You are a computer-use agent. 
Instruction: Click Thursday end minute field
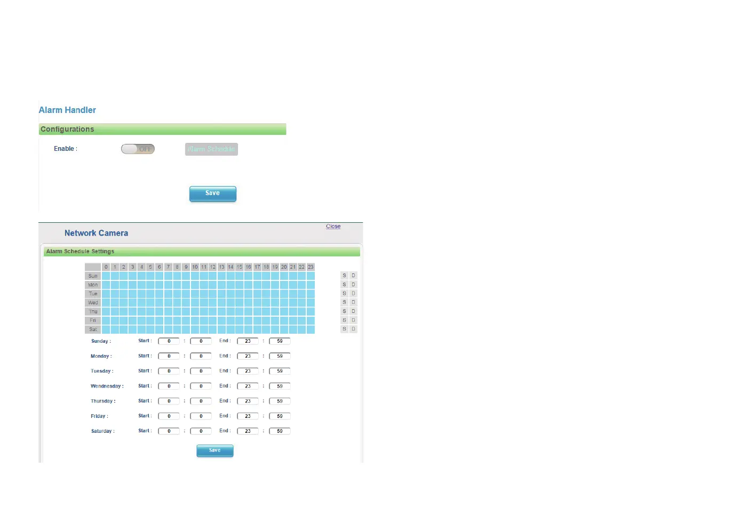[x=280, y=401]
